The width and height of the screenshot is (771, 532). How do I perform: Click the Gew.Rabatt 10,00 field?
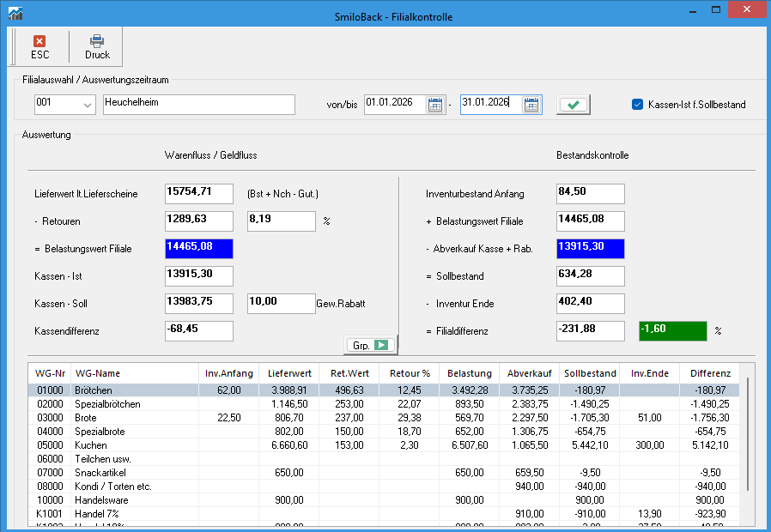281,304
